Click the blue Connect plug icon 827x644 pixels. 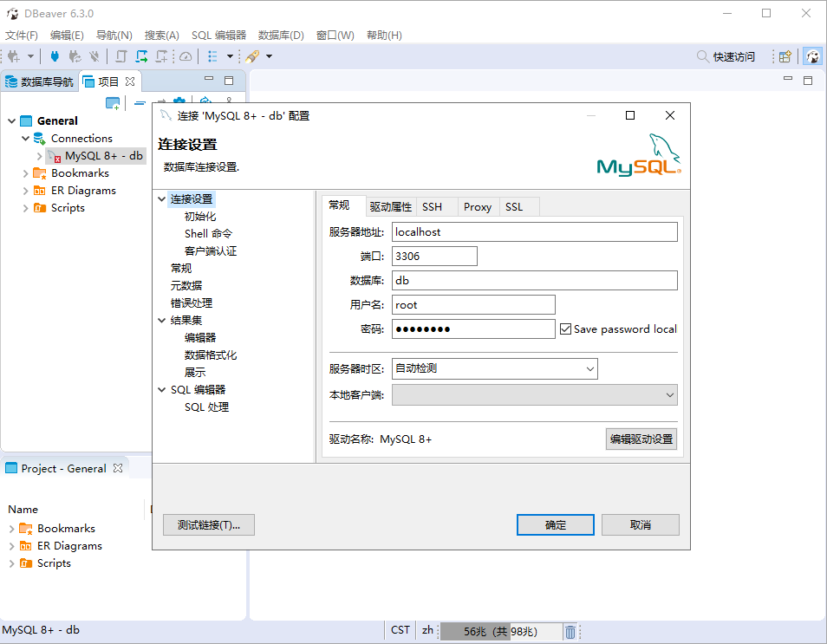55,56
